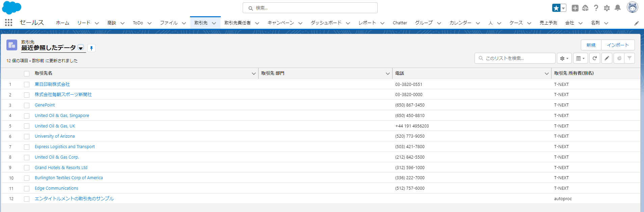Viewport: 644px width, 212px height.
Task: Click owner alias autoproc
Action: pyautogui.click(x=563, y=199)
